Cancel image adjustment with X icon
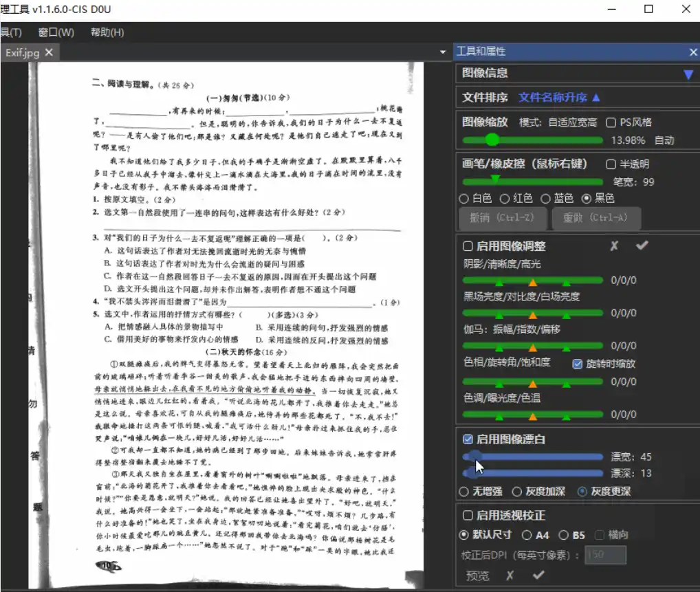Viewport: 700px width, 592px height. pos(614,245)
